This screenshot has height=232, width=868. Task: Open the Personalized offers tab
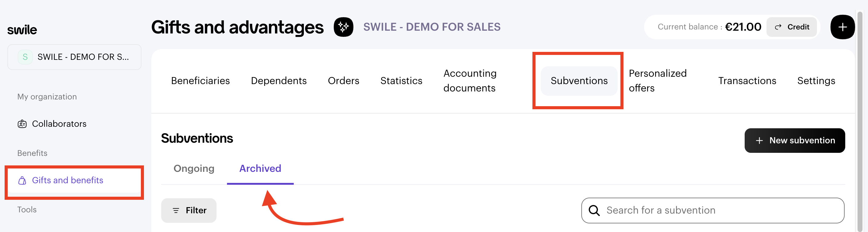(x=657, y=81)
